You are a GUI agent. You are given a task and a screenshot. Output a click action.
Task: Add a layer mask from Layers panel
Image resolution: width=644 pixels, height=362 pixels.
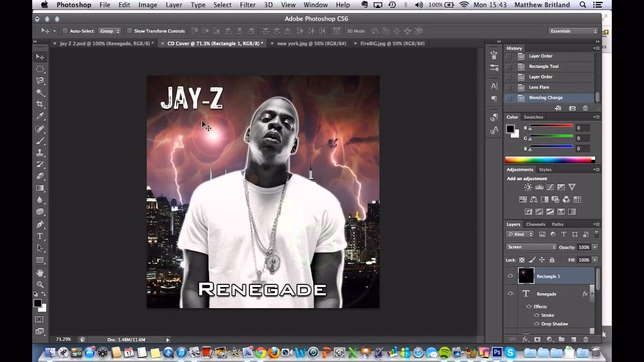(x=537, y=339)
